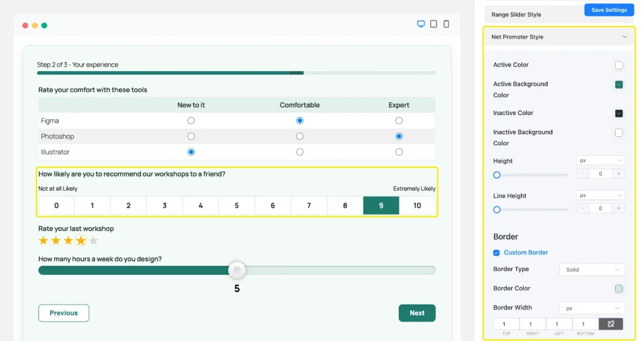
Task: Click the Next button
Action: [417, 313]
